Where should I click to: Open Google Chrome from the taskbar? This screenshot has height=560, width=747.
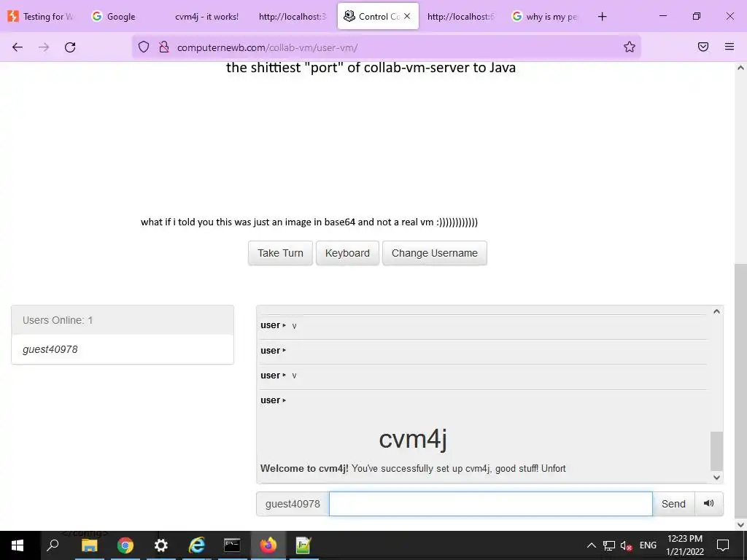pyautogui.click(x=125, y=545)
